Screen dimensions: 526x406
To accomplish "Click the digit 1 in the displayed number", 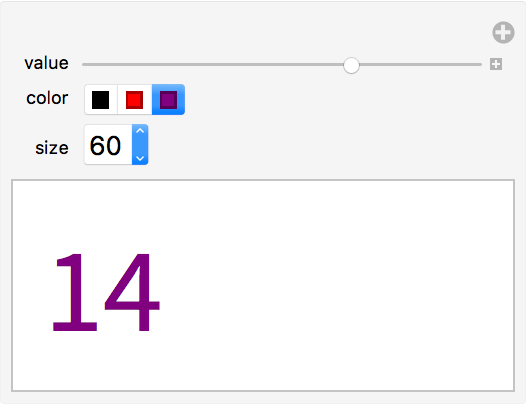I will tap(75, 292).
